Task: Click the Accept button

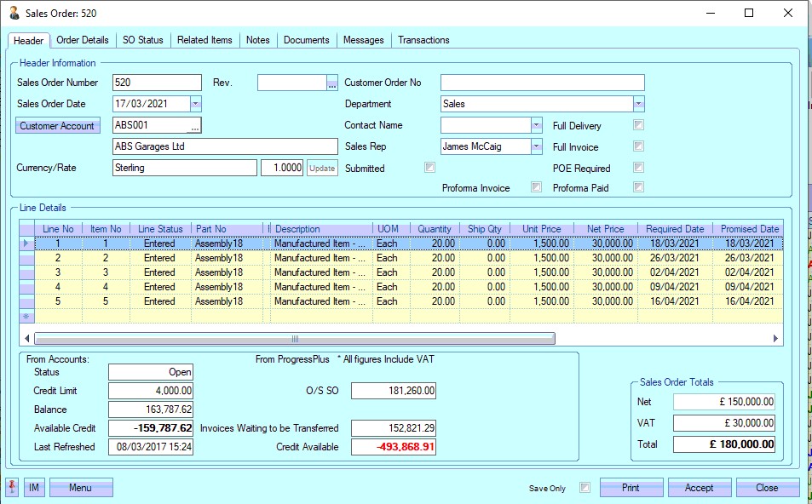Action: point(699,488)
